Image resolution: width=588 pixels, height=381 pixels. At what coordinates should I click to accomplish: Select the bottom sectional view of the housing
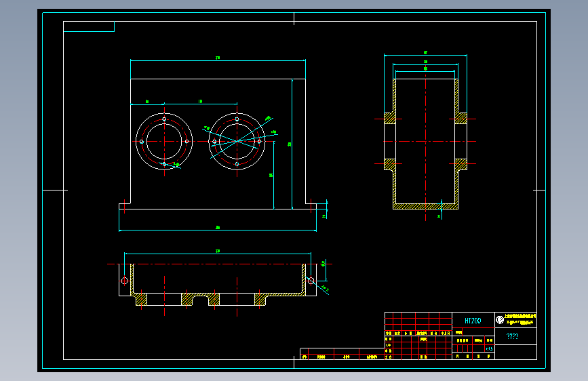coord(218,285)
